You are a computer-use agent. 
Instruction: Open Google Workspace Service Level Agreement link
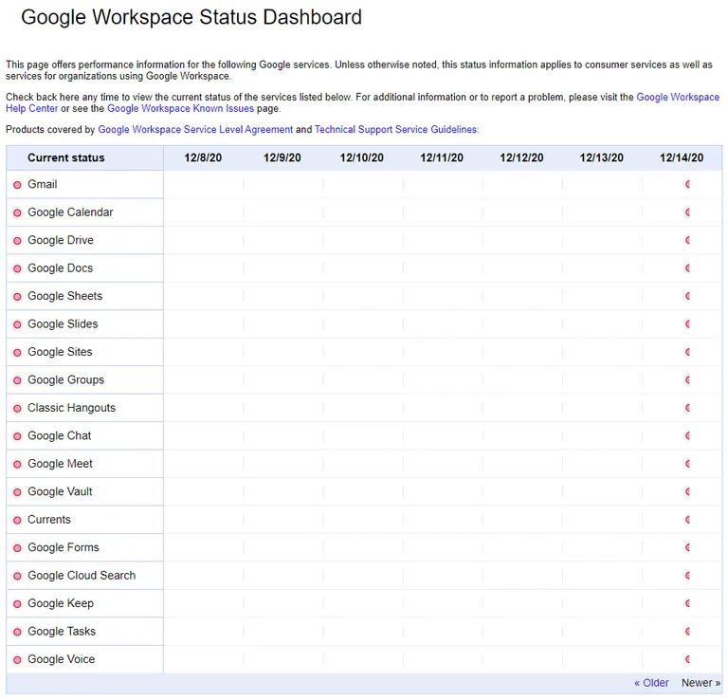coord(195,130)
